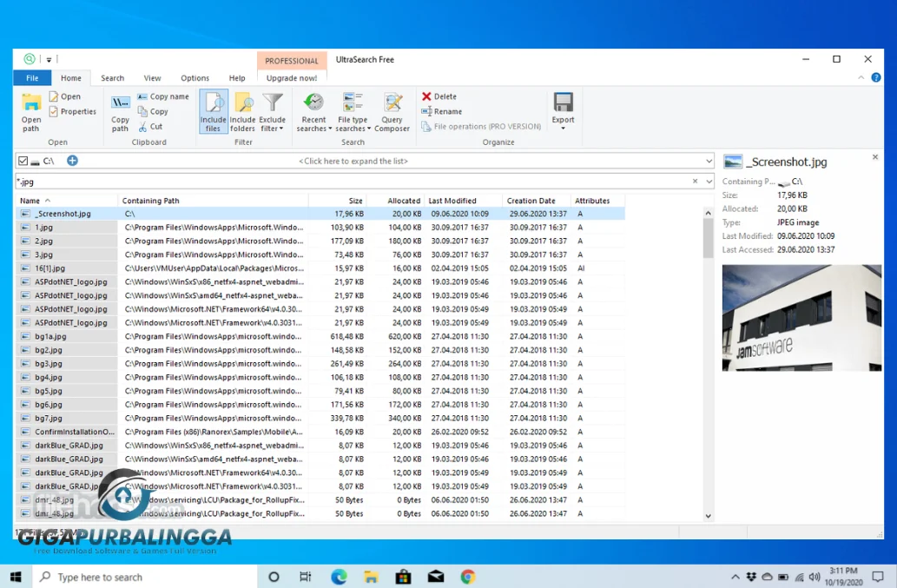Switch to the Options ribbon tab

point(195,78)
